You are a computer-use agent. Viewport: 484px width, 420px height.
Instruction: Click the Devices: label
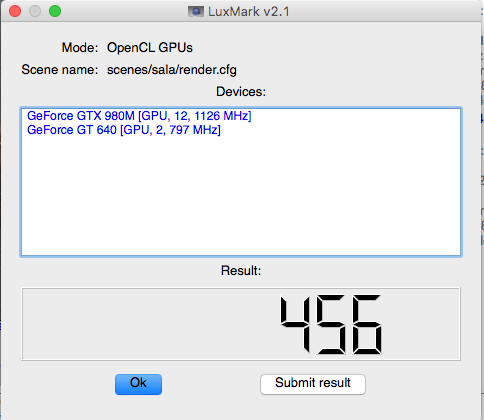click(x=241, y=92)
